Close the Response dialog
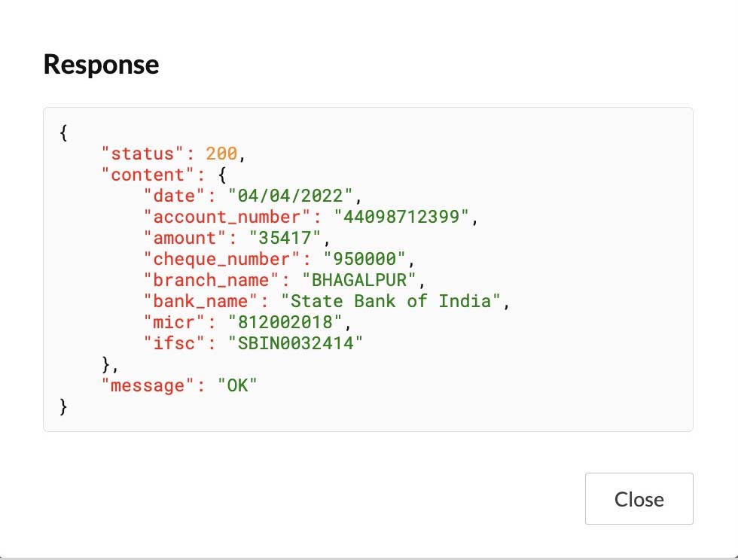This screenshot has width=738, height=560. 639,498
